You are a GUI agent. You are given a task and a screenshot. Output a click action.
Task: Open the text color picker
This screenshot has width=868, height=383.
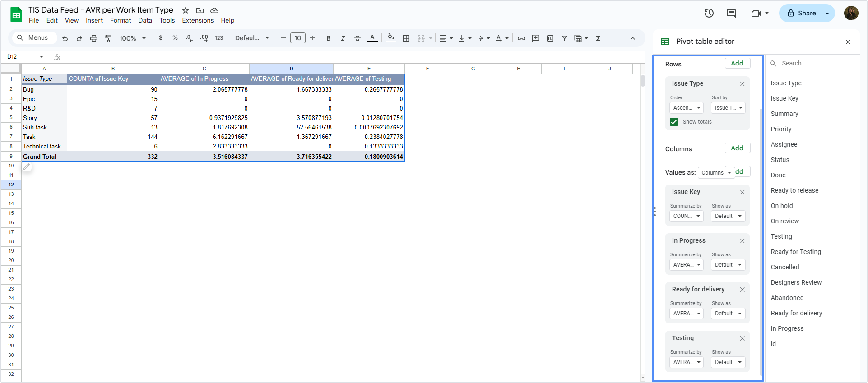click(x=372, y=38)
